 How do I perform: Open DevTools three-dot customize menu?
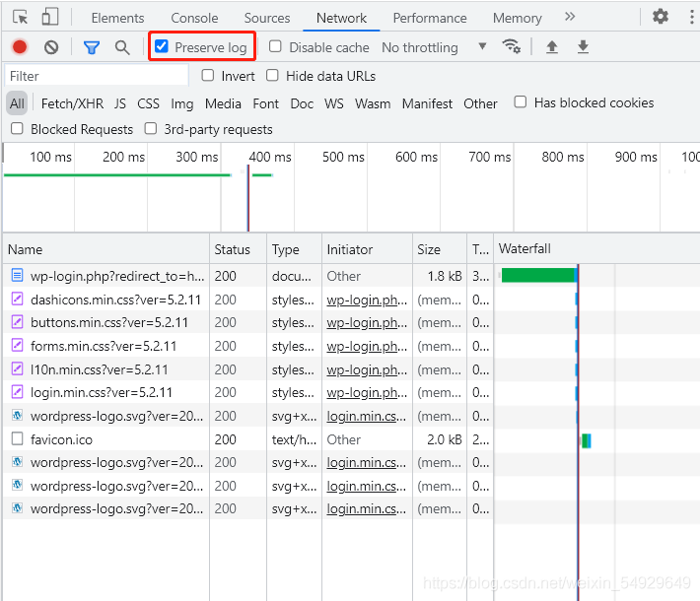[691, 17]
